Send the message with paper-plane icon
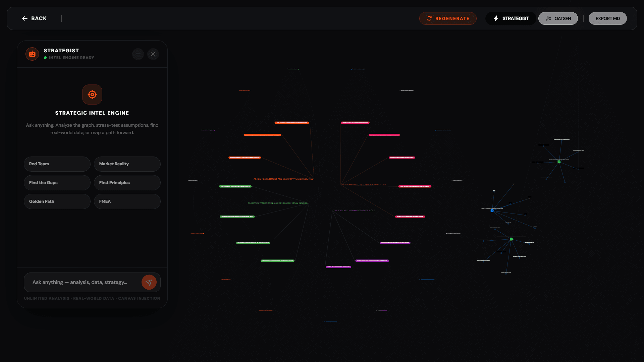This screenshot has height=362, width=644. pos(149,282)
